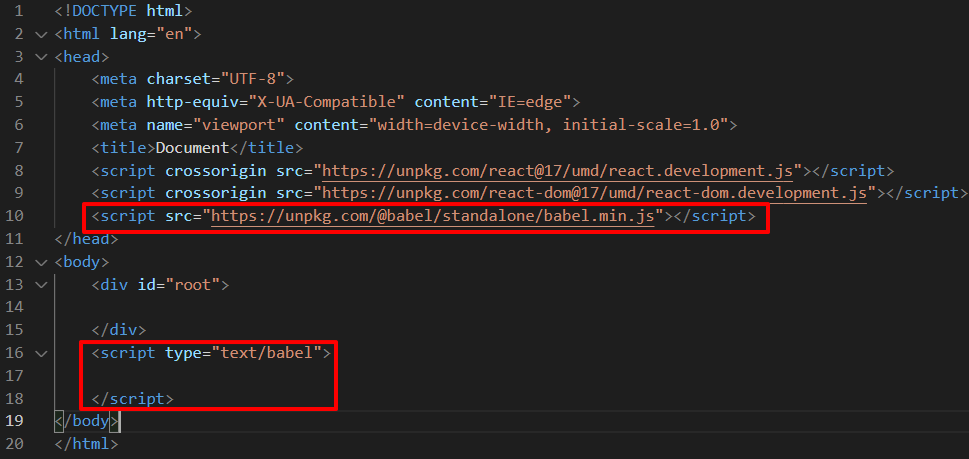Image resolution: width=969 pixels, height=459 pixels.
Task: Click the closing </script> tag on line 18
Action: coord(132,398)
